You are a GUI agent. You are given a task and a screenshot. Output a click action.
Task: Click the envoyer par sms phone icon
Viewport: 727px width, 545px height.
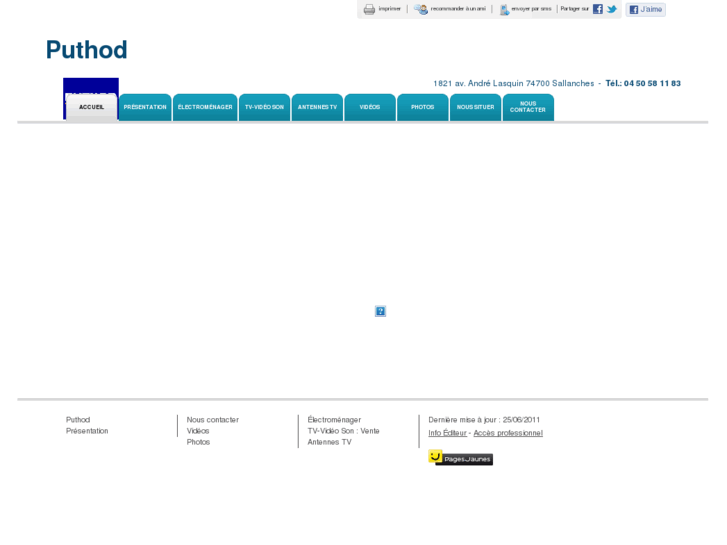(x=504, y=9)
